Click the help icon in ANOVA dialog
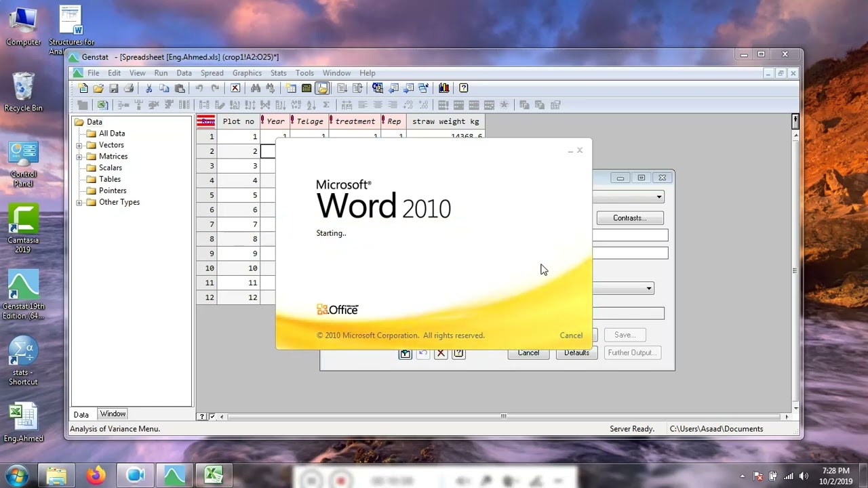868x488 pixels. point(458,353)
